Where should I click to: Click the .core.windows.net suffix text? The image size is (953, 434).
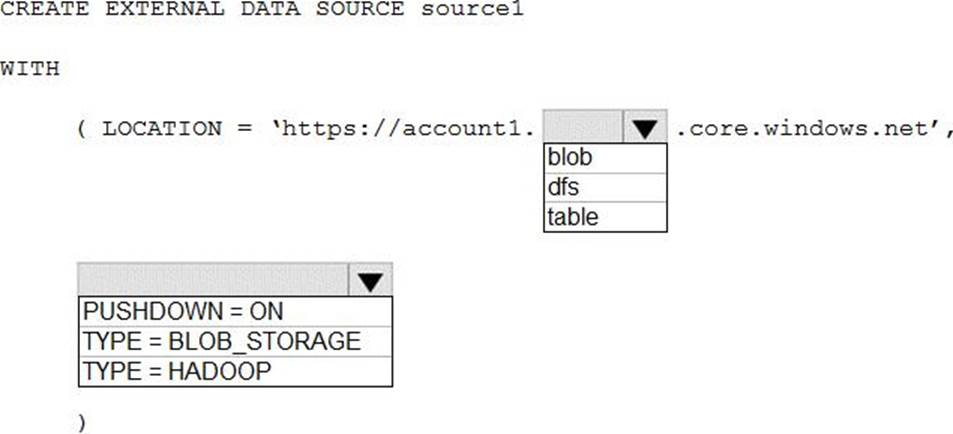point(808,129)
